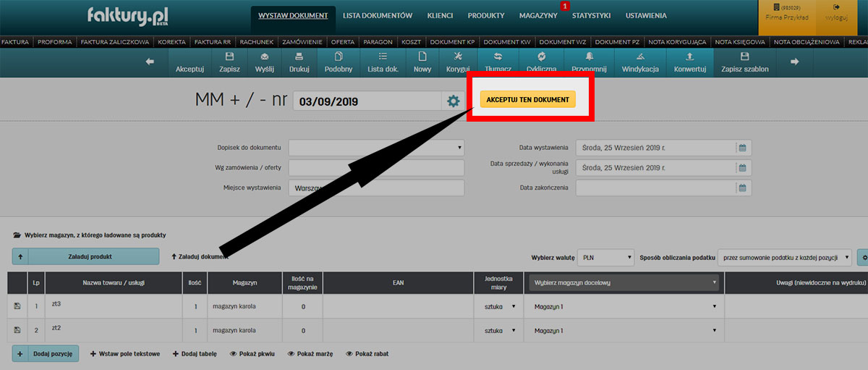Click Akceptuj ten dokument button
The width and height of the screenshot is (868, 370).
coord(527,99)
